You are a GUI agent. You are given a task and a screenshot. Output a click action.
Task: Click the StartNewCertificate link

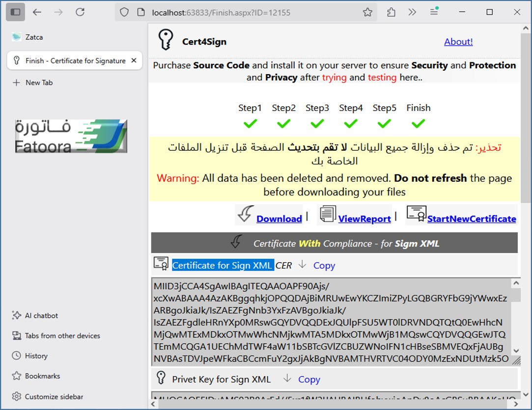[x=471, y=219]
